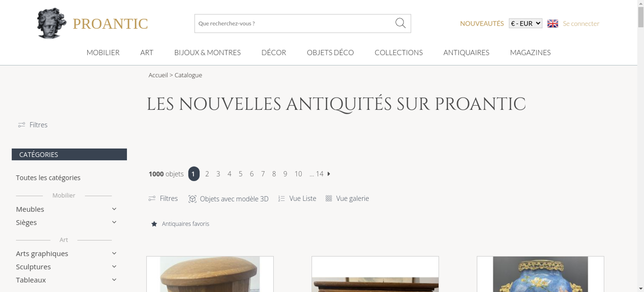The image size is (644, 292).
Task: Switch language via UK flag icon
Action: (x=553, y=23)
